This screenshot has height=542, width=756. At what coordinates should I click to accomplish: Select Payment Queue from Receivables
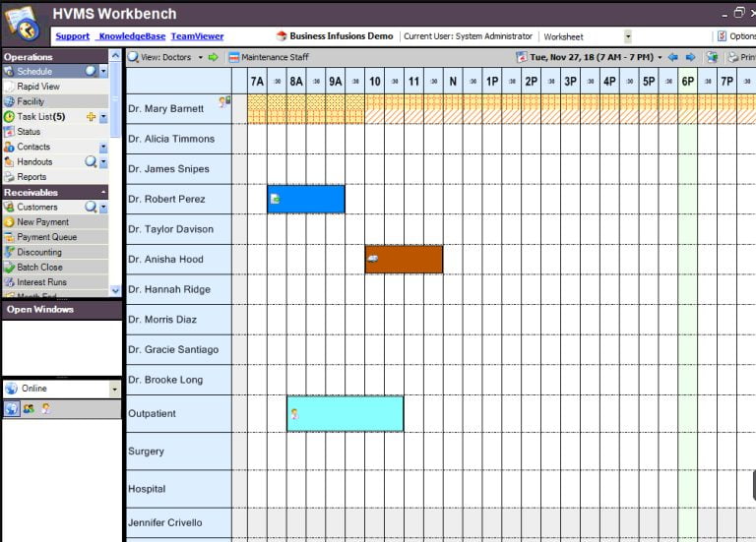pos(46,237)
